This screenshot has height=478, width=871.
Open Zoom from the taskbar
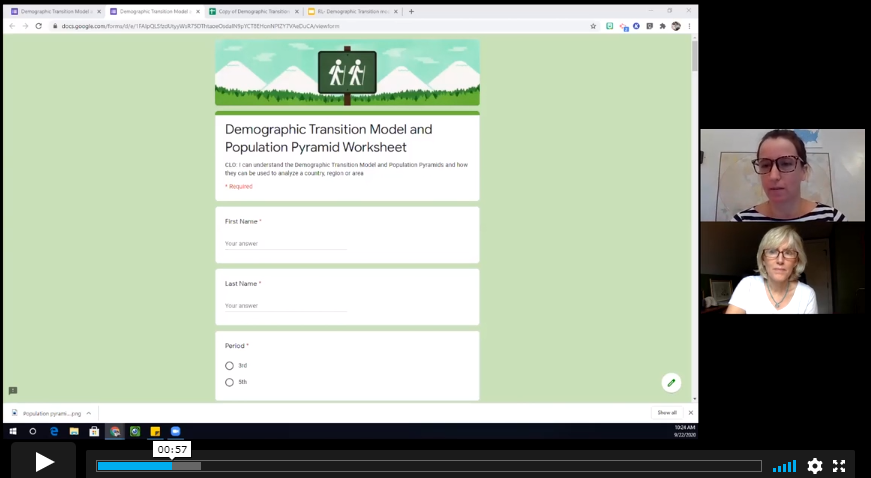point(176,431)
